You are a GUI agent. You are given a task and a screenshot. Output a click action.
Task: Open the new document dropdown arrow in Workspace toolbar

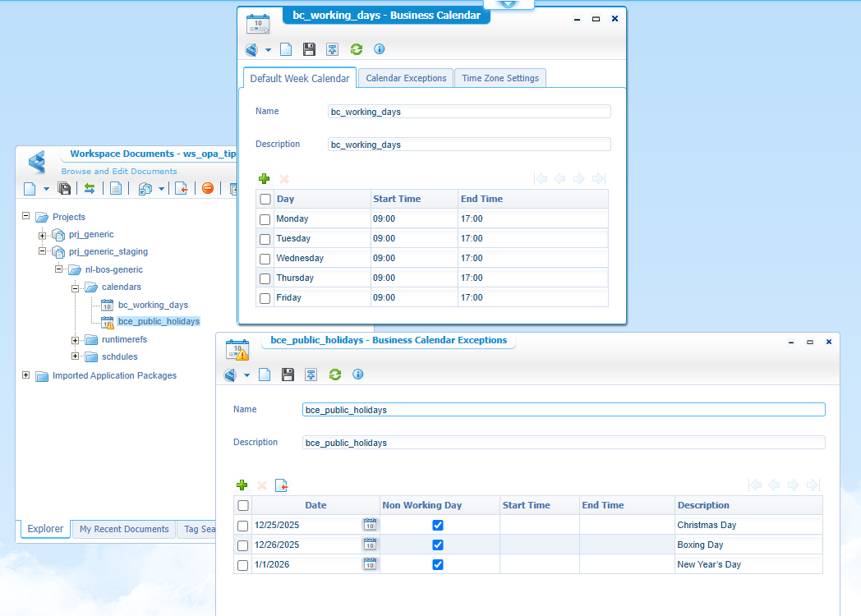[46, 188]
